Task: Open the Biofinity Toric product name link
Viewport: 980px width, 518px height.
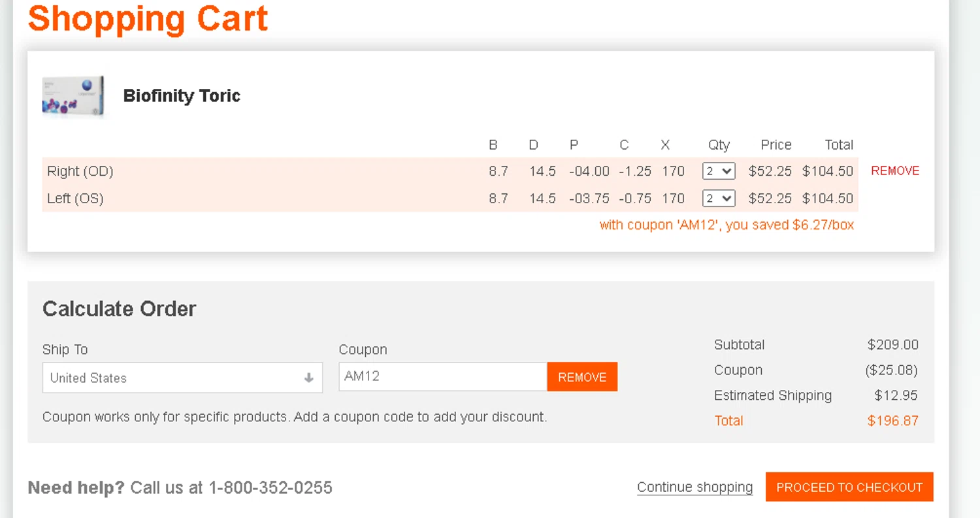Action: (x=182, y=96)
